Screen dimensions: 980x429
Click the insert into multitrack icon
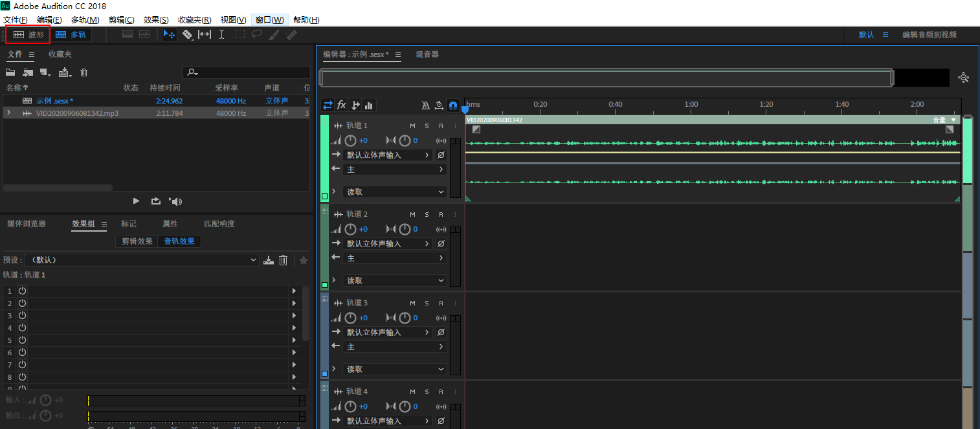click(x=65, y=72)
